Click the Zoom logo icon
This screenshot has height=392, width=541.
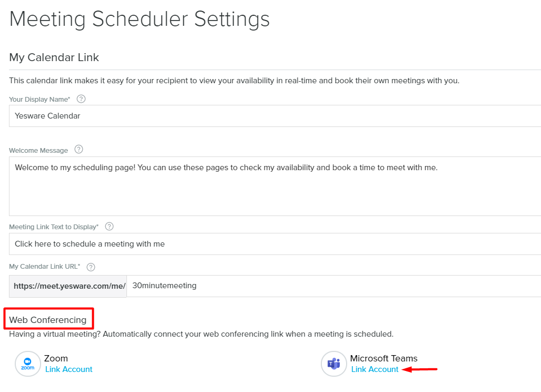(28, 364)
